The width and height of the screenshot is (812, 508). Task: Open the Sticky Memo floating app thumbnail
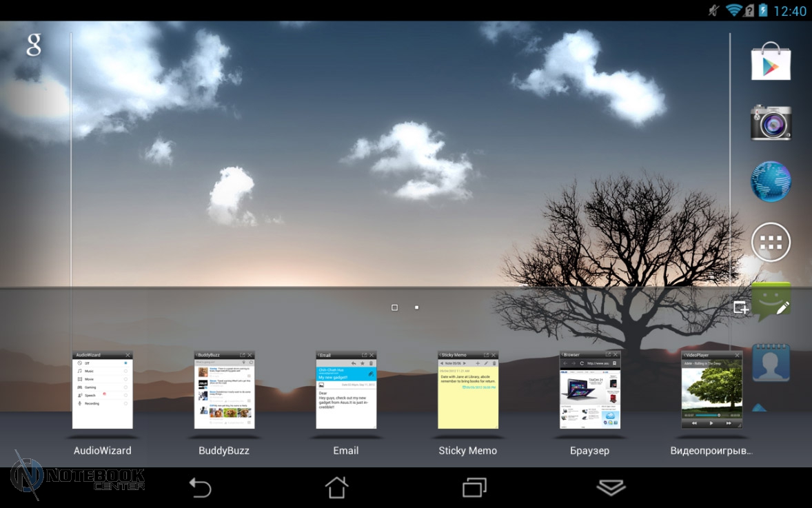coord(468,390)
